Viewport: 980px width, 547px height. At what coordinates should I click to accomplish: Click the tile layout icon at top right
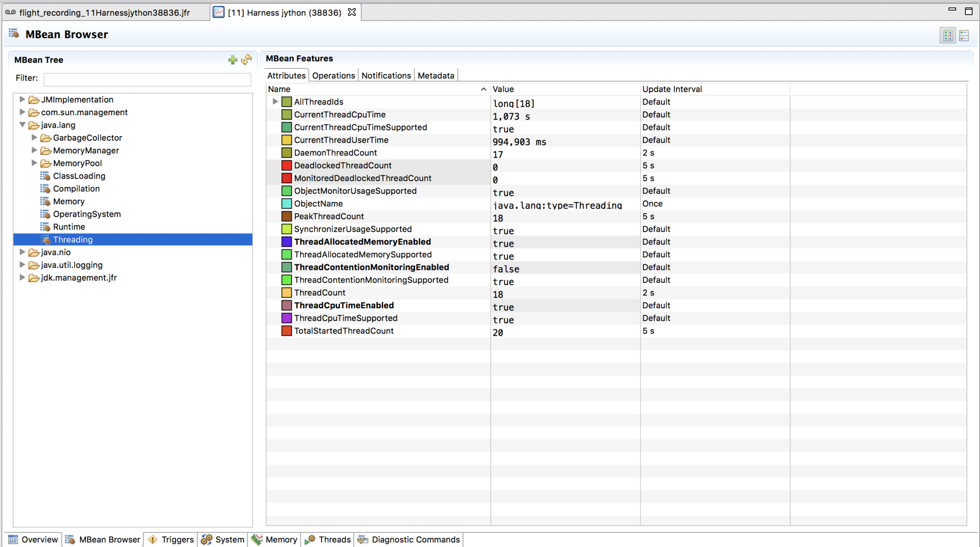coord(948,35)
